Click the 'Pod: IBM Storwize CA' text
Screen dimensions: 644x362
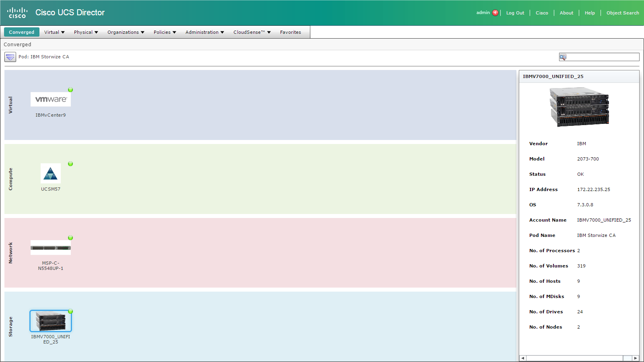(x=44, y=57)
